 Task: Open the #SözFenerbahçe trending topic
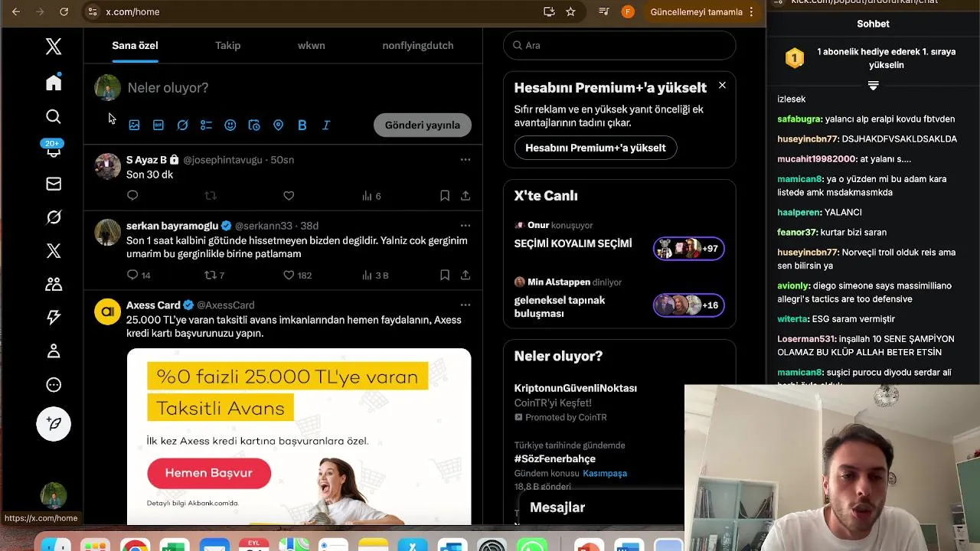pos(555,458)
